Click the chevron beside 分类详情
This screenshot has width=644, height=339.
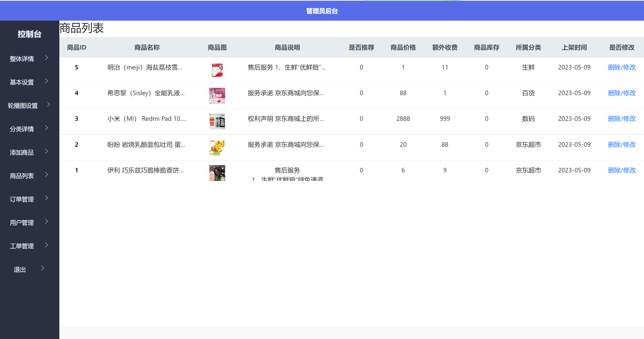tap(47, 128)
